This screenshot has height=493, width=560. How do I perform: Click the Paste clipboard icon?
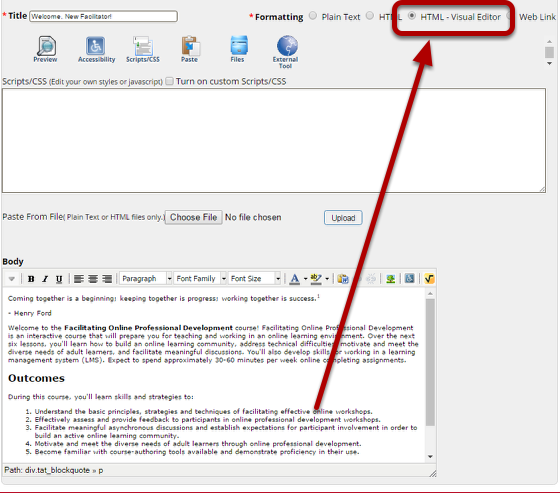click(189, 49)
